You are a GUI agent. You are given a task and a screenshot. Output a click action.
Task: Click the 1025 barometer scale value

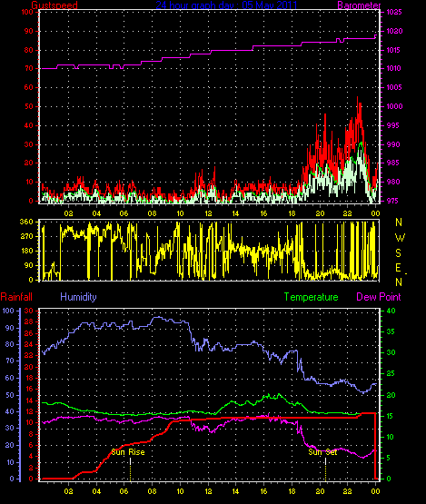click(394, 12)
